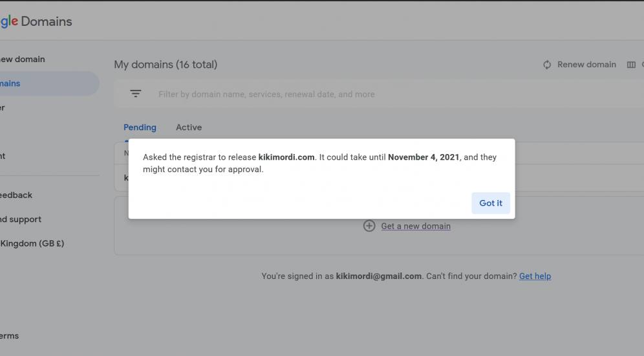The image size is (644, 356).
Task: Open the United Kingdom (GB £) region selector
Action: coord(32,243)
